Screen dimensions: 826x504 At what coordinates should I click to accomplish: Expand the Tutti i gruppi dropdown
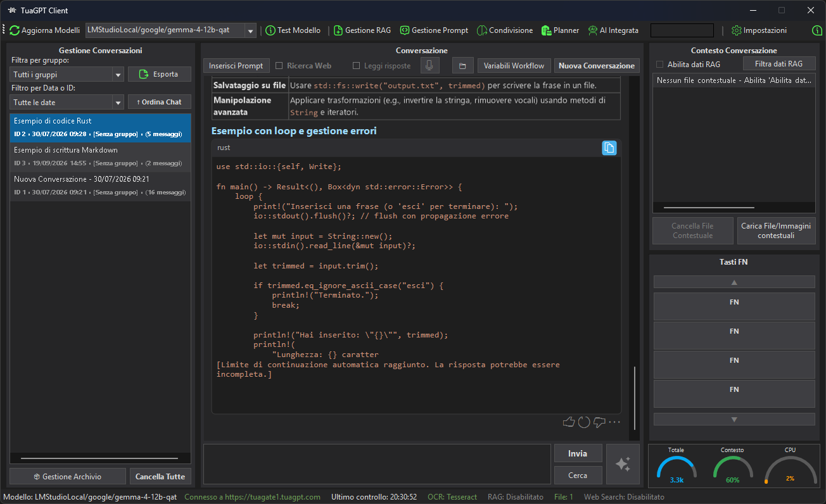pyautogui.click(x=118, y=75)
